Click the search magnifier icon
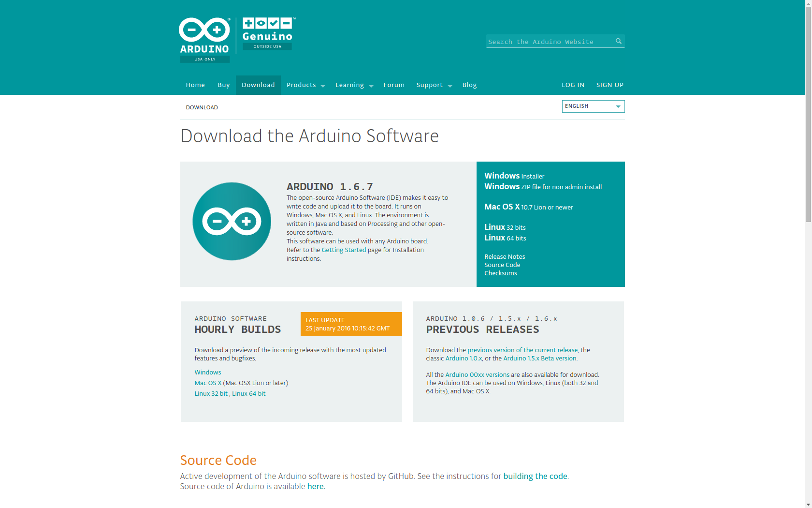Viewport: 812px width, 508px height. (x=619, y=41)
